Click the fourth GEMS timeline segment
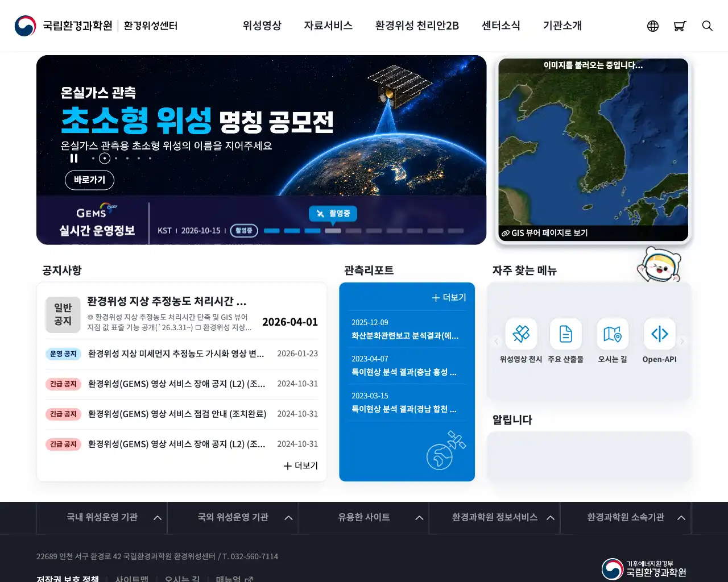This screenshot has height=582, width=728. tap(333, 231)
